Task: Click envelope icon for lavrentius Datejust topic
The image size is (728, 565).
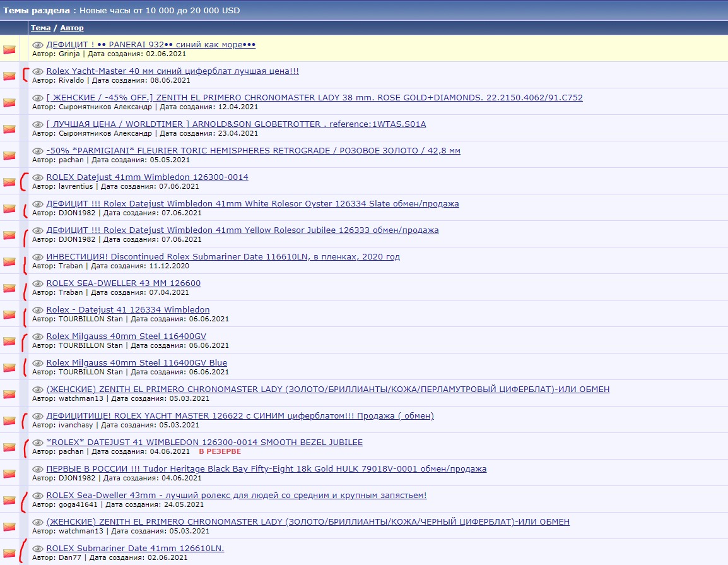Action: 9,182
